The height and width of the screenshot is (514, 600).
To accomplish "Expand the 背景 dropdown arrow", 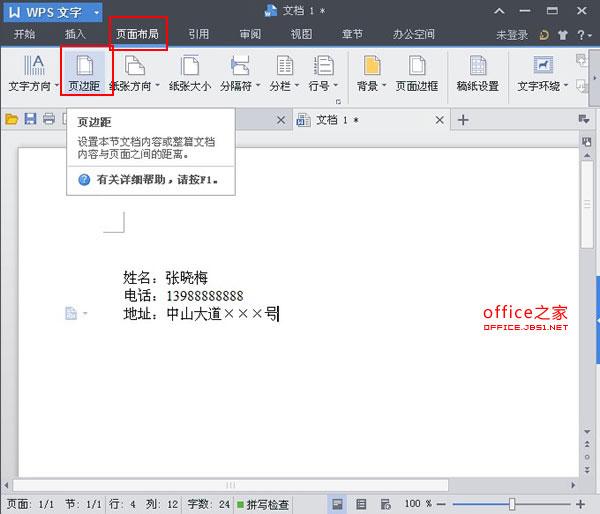I will pyautogui.click(x=384, y=85).
